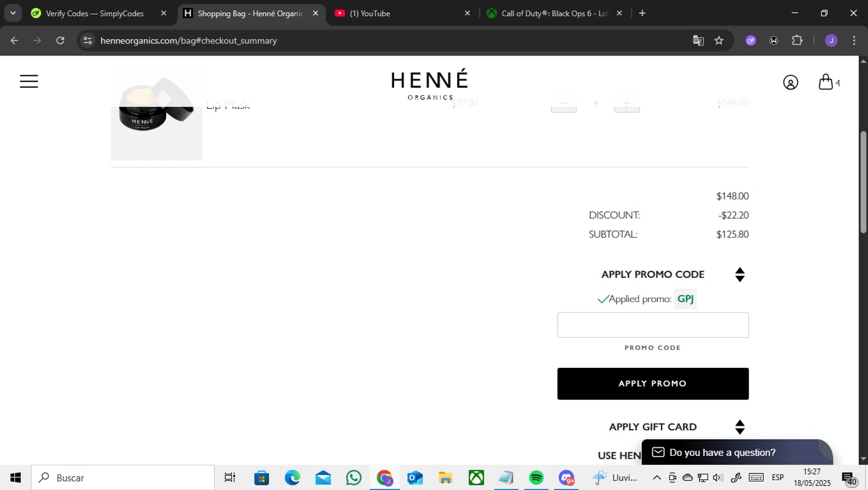This screenshot has width=868, height=490.
Task: Click the Buscar taskbar search box
Action: click(x=123, y=478)
